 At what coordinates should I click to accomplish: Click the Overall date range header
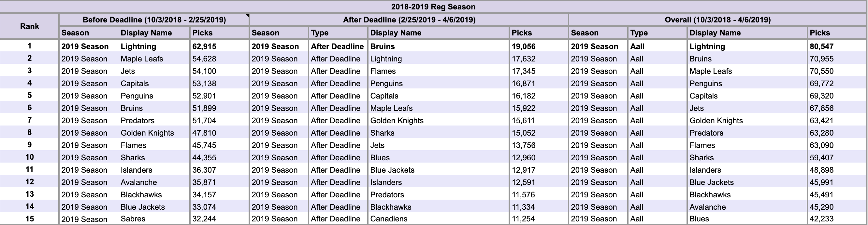[x=718, y=20]
